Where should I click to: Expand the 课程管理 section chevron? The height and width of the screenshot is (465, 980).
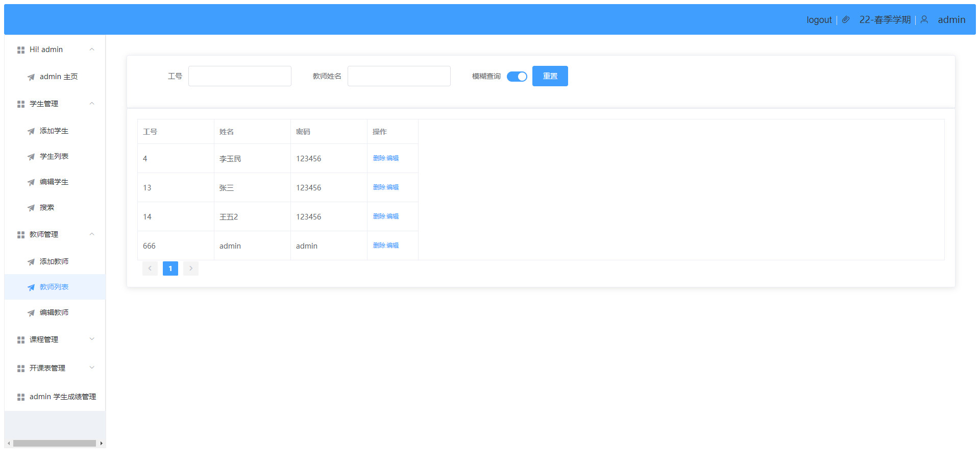pyautogui.click(x=92, y=339)
